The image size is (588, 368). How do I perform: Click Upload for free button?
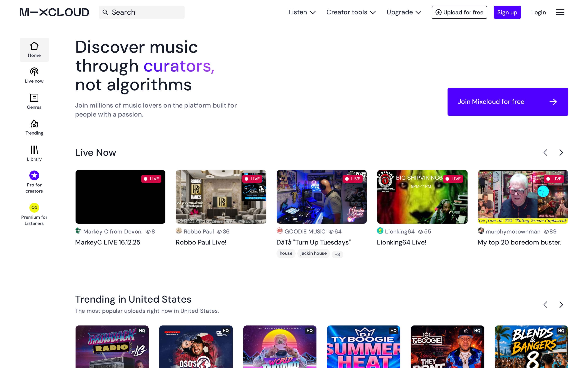tap(459, 12)
